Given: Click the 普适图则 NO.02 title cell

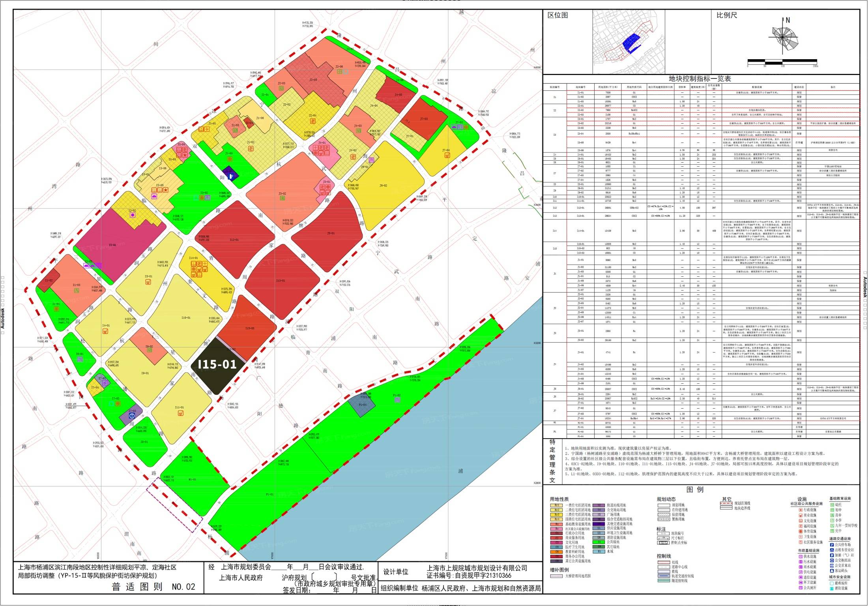Looking at the screenshot, I should (154, 587).
